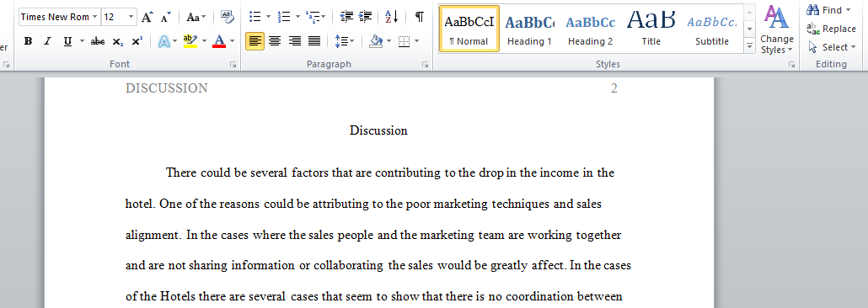Click the centered Discussion title
Viewport: 868px width, 308px height.
coord(378,130)
